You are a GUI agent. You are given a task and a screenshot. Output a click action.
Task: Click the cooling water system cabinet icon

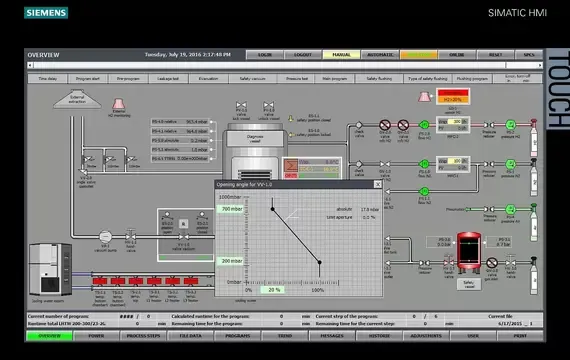[x=50, y=269]
